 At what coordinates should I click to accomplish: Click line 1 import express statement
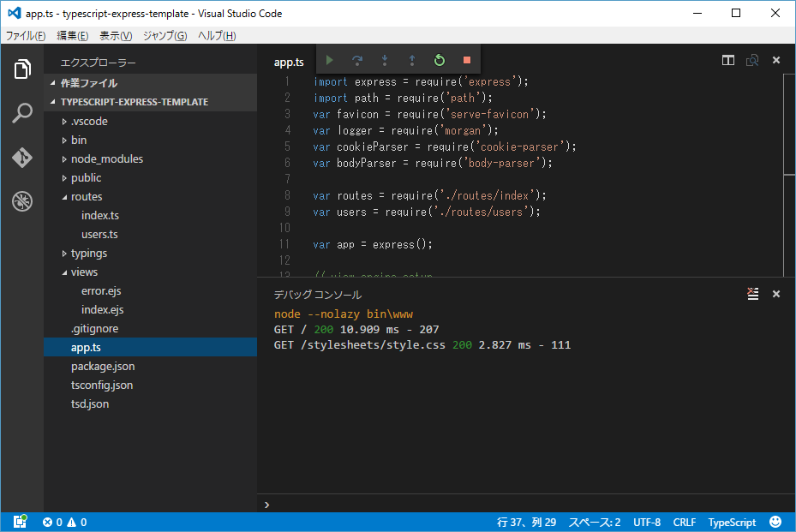pyautogui.click(x=421, y=81)
